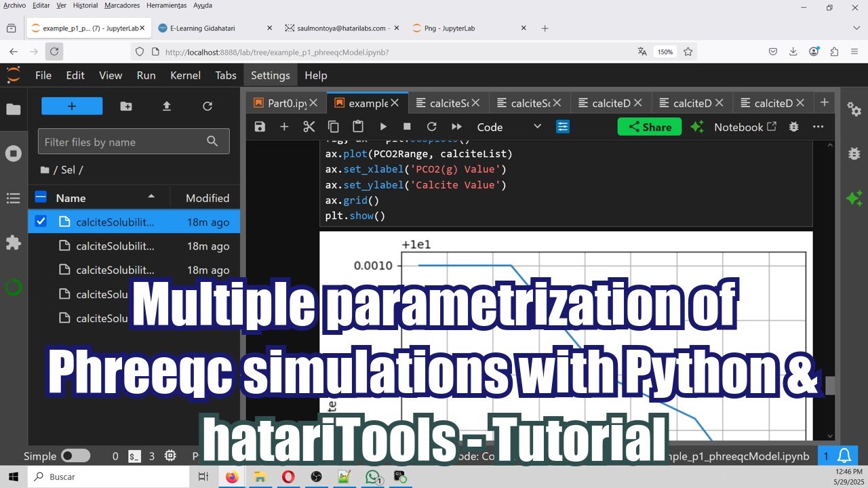Toggle the select-all checkbox beside Name header

pyautogui.click(x=41, y=197)
